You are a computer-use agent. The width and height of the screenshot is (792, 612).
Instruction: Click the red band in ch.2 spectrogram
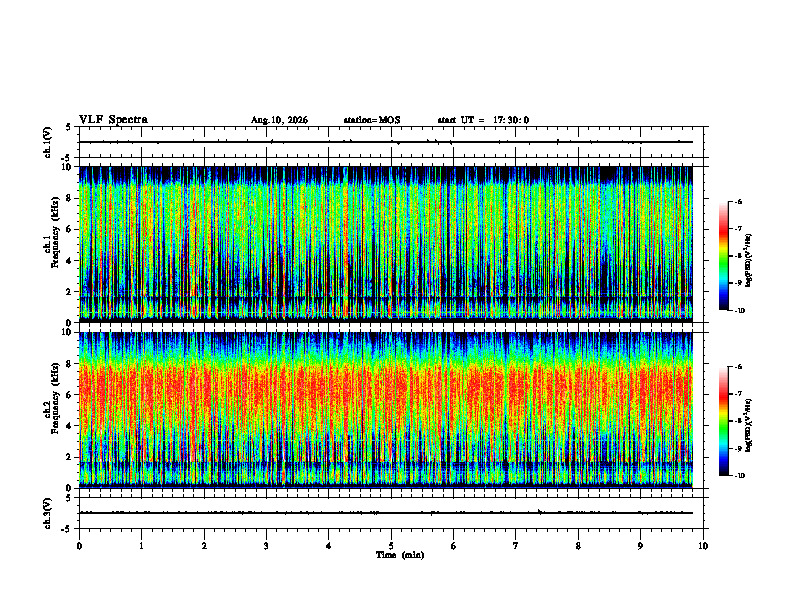386,391
